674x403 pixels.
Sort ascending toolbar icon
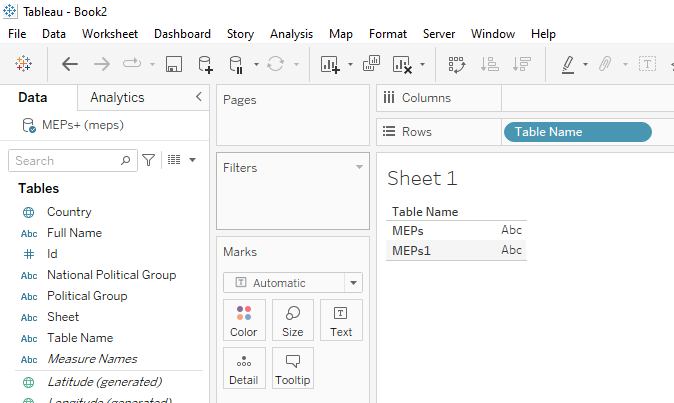(490, 64)
